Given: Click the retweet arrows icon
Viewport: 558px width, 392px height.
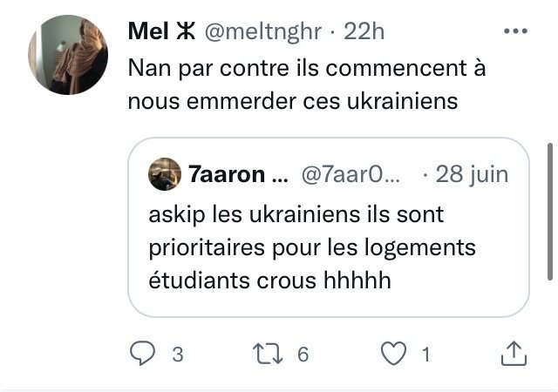Looking at the screenshot, I should click(x=268, y=354).
